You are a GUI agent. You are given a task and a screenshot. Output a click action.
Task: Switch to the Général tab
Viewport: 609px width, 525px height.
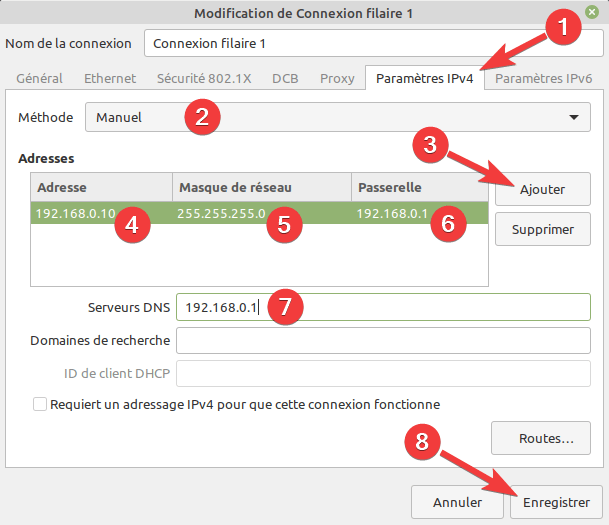click(39, 78)
